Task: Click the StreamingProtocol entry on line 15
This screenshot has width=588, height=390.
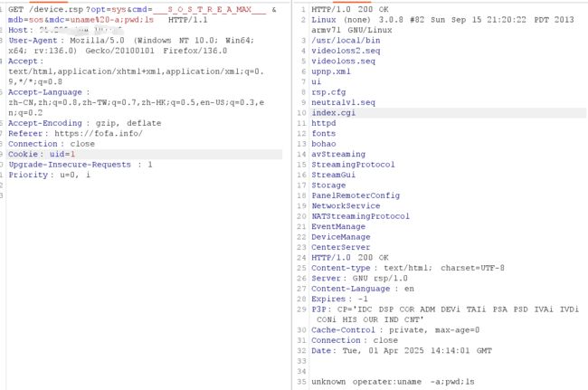Action: coord(353,165)
